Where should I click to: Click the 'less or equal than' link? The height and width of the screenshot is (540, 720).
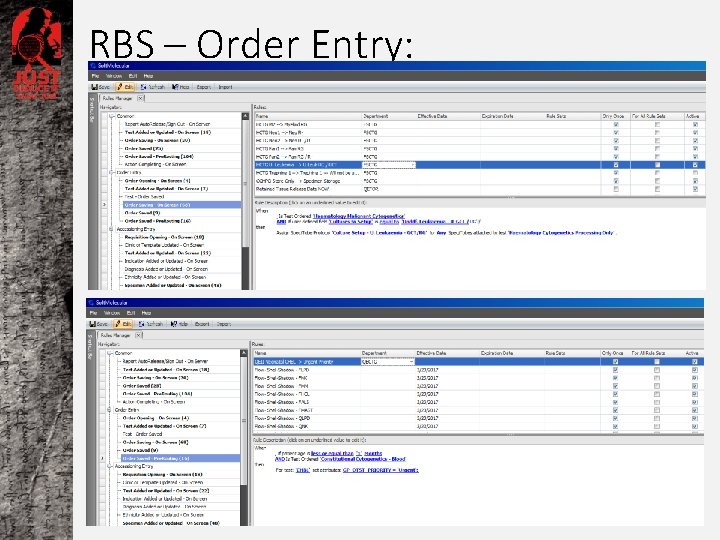[332, 453]
